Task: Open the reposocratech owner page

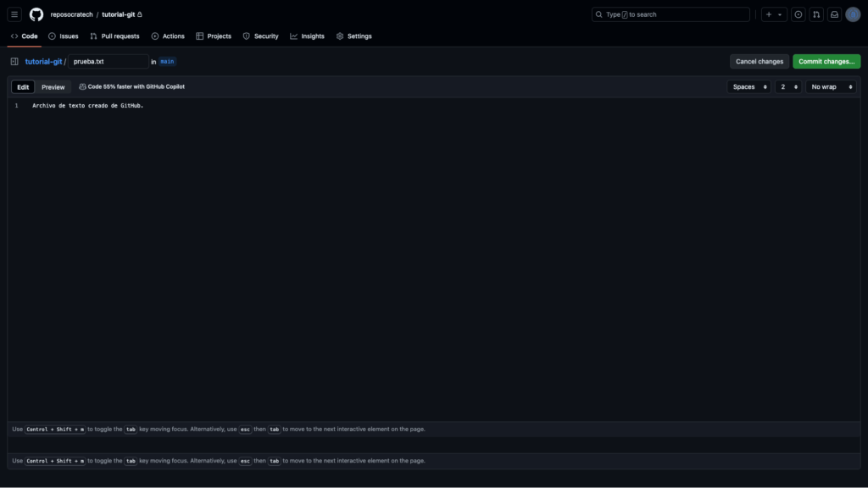Action: click(x=71, y=14)
